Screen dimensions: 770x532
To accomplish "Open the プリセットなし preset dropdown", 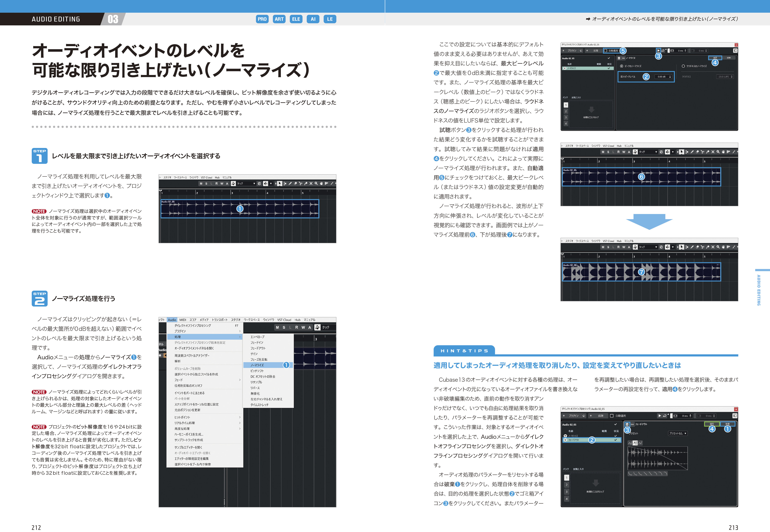I will pyautogui.click(x=678, y=434).
